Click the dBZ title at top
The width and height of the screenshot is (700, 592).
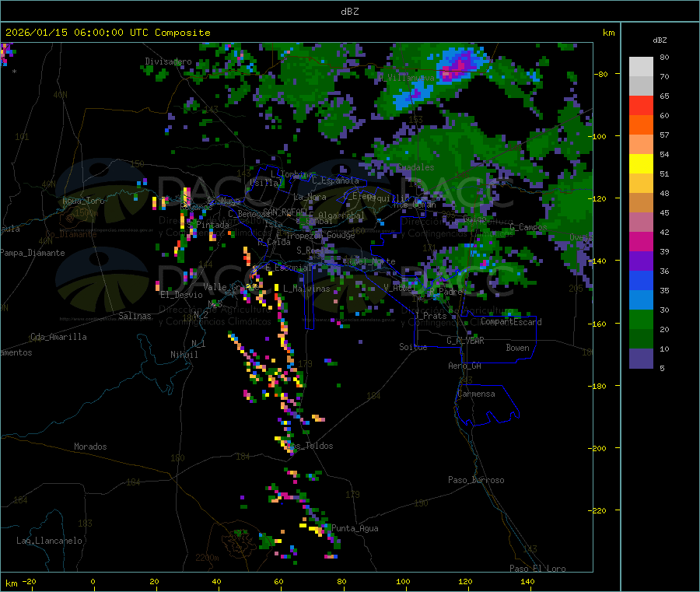click(x=349, y=12)
